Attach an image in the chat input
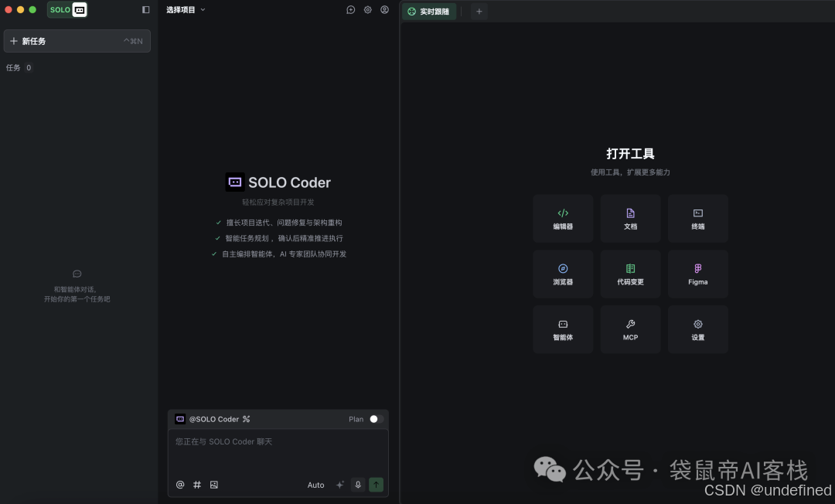835x504 pixels. tap(213, 485)
